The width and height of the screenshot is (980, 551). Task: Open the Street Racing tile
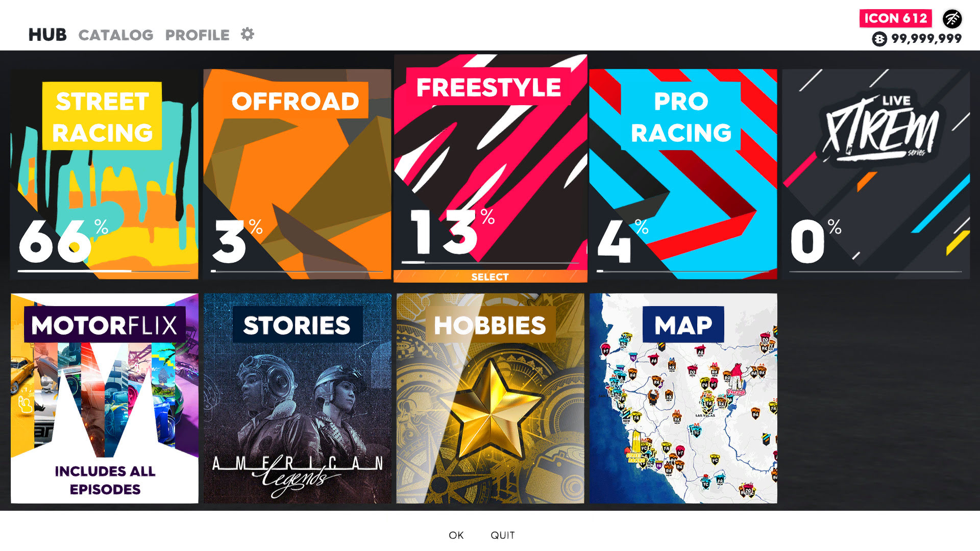pyautogui.click(x=105, y=174)
